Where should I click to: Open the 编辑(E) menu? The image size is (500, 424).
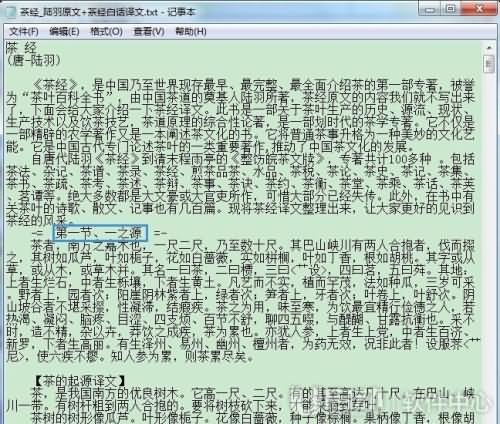point(64,32)
